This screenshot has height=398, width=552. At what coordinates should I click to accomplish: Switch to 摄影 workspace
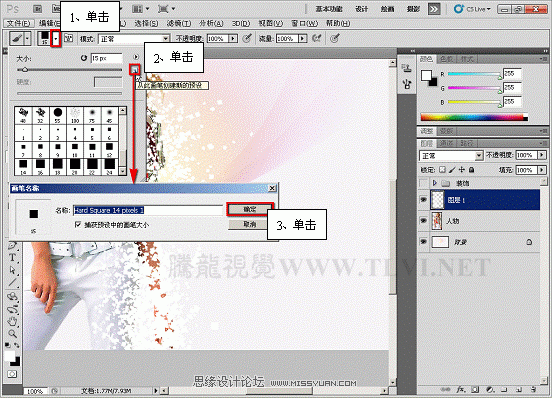(x=413, y=9)
